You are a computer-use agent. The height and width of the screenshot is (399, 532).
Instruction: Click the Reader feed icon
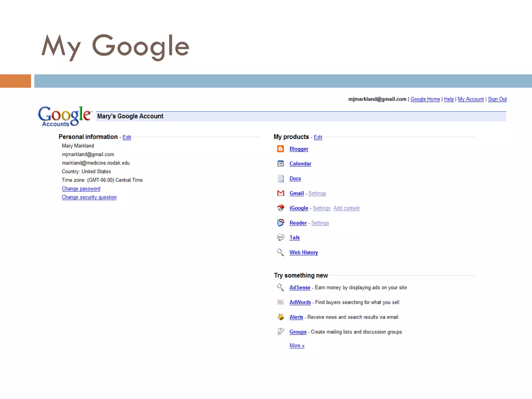tap(281, 223)
